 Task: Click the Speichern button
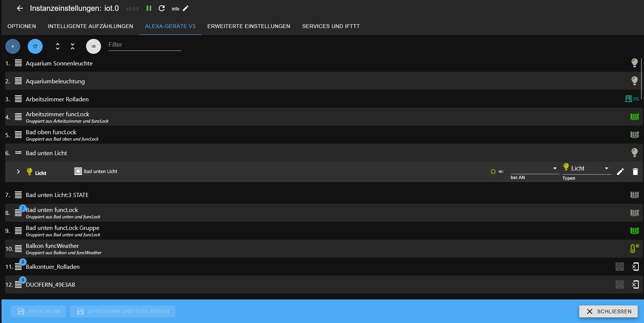coord(38,311)
